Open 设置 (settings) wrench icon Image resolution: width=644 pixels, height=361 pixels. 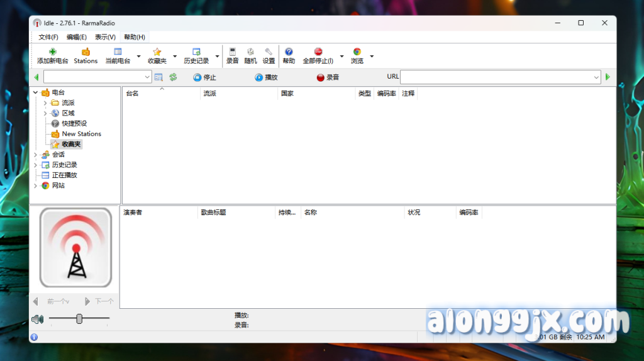[269, 52]
